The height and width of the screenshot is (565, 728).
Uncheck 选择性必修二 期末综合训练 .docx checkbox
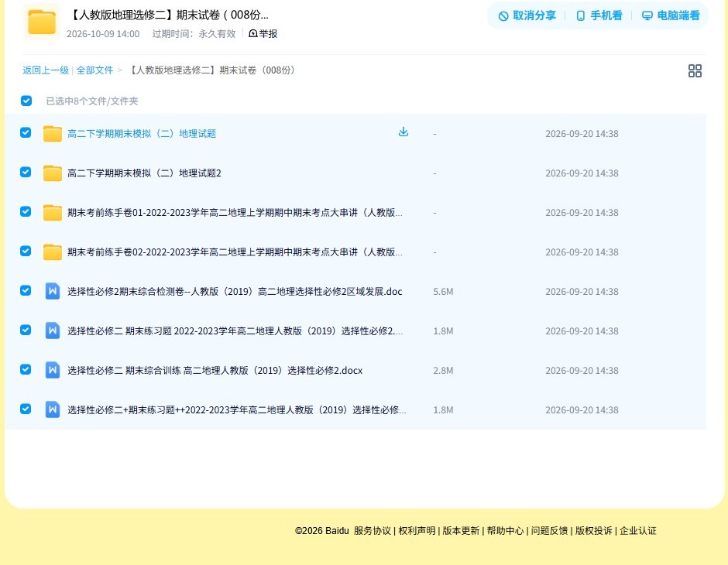tap(26, 369)
